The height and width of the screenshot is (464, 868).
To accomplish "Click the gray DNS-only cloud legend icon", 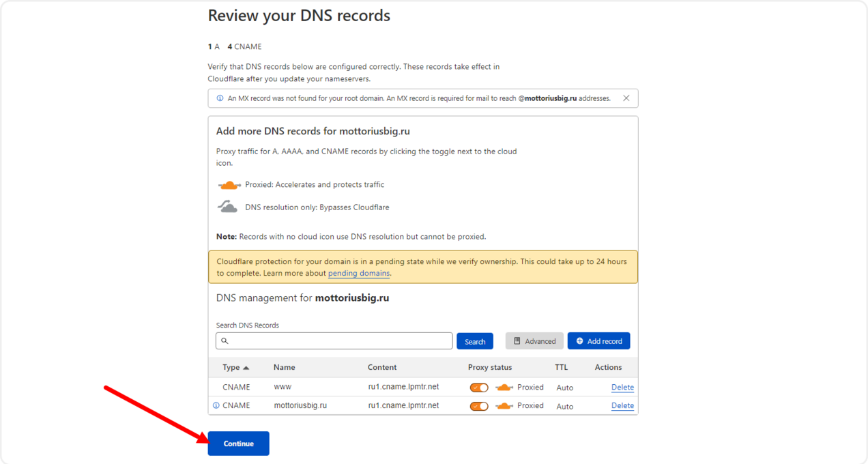I will [x=228, y=207].
